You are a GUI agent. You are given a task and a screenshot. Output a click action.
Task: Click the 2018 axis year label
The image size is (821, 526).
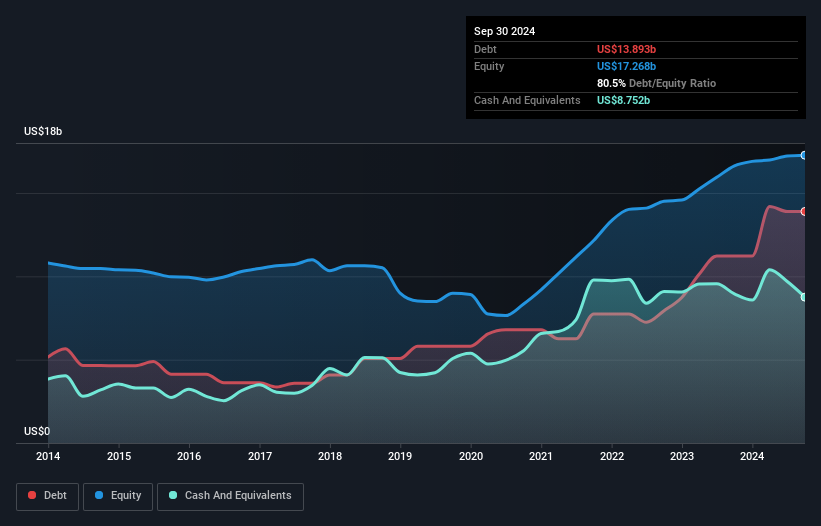330,456
